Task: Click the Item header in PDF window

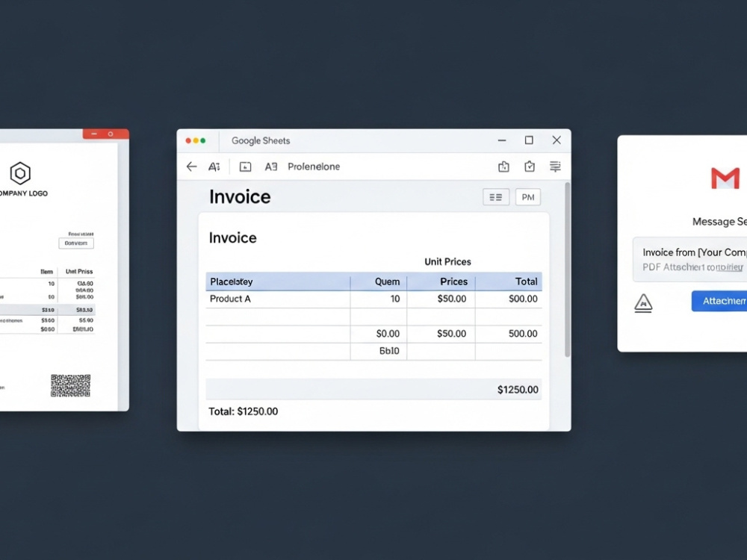Action: point(46,272)
